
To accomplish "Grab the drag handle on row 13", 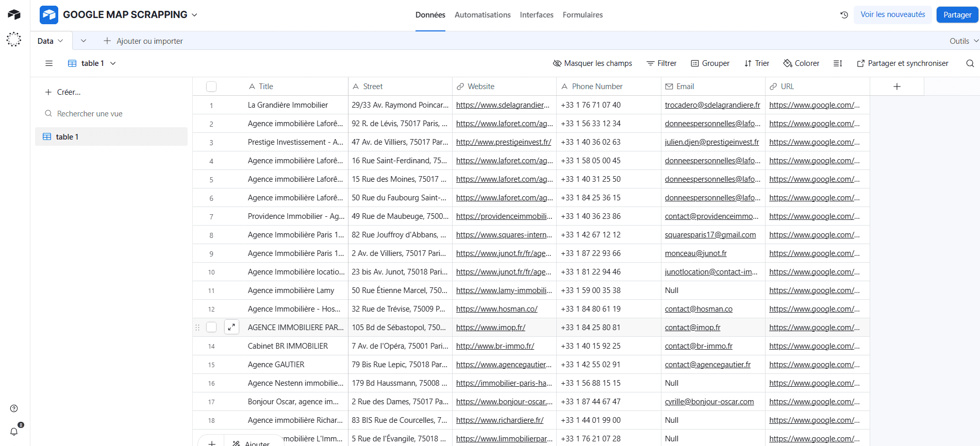I will pyautogui.click(x=197, y=327).
